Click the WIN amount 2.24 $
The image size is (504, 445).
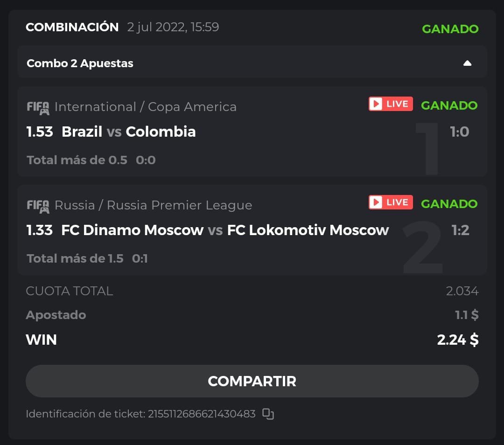click(x=457, y=340)
